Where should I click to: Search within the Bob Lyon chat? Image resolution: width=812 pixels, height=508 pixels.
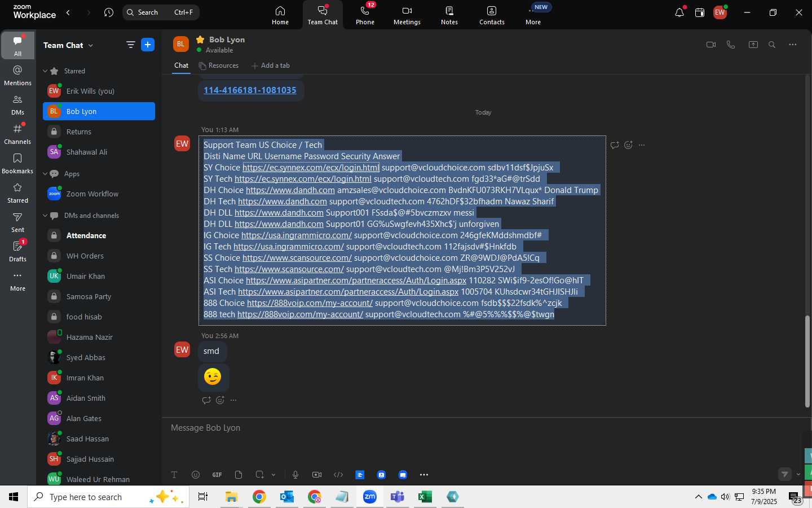tap(772, 45)
